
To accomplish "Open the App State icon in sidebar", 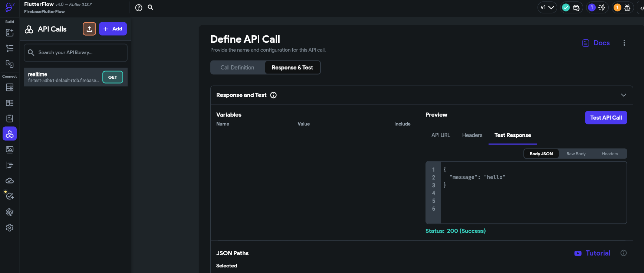I will [x=10, y=118].
